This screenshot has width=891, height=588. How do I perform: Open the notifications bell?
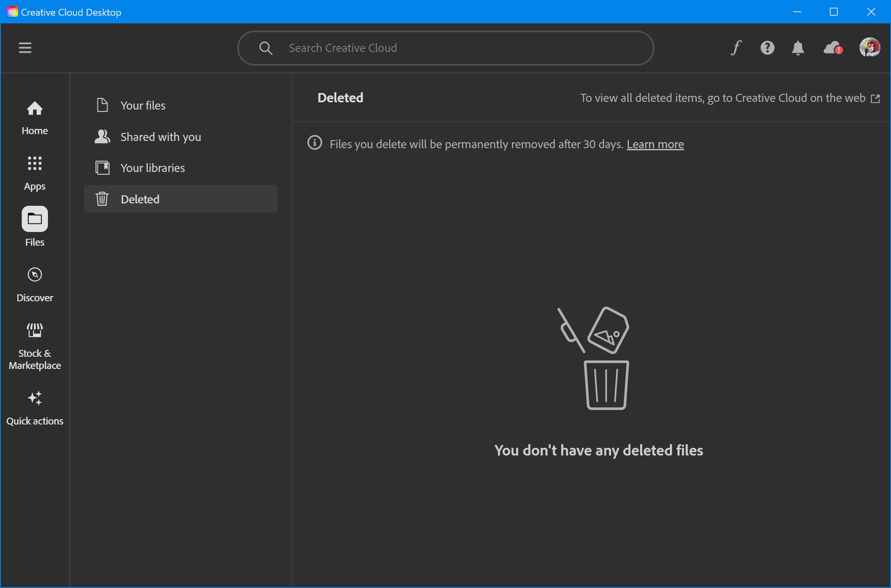pyautogui.click(x=798, y=48)
